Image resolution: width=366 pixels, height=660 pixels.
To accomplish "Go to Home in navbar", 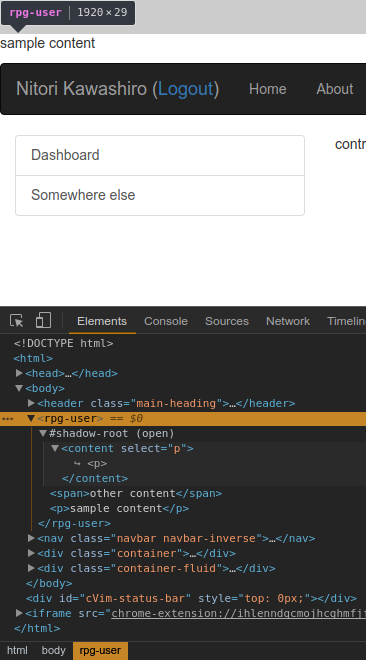I will click(x=268, y=89).
